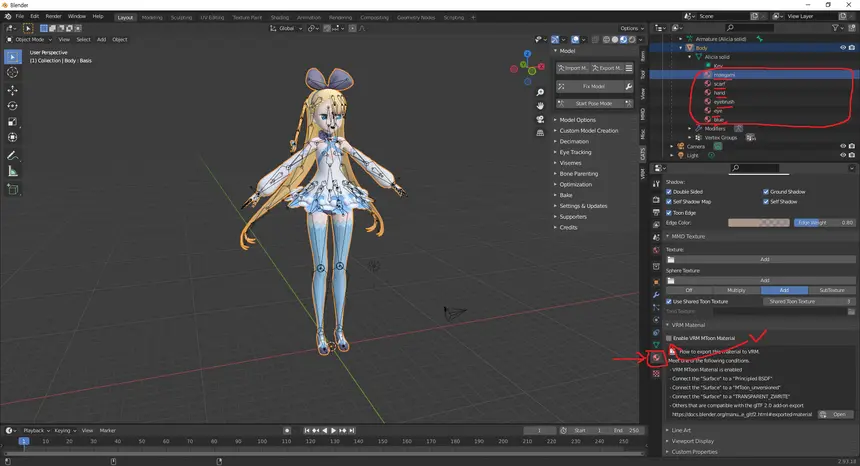Expand the Visemes panel

click(x=570, y=163)
